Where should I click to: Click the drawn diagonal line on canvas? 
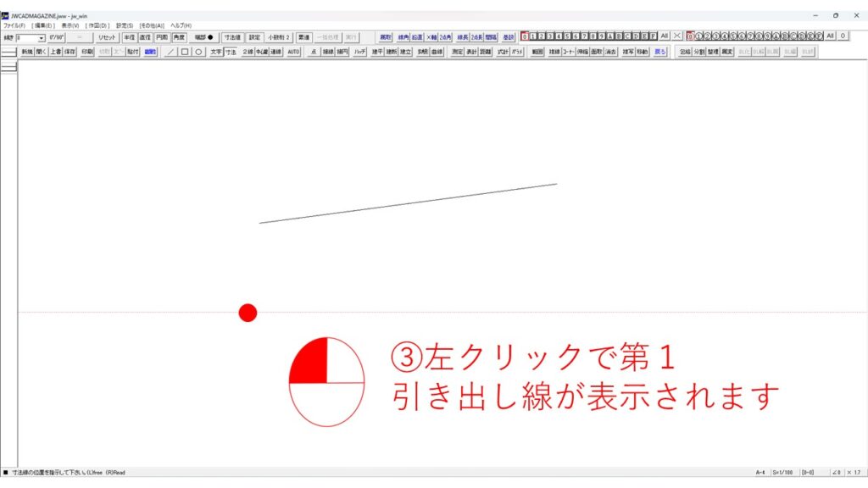point(408,203)
